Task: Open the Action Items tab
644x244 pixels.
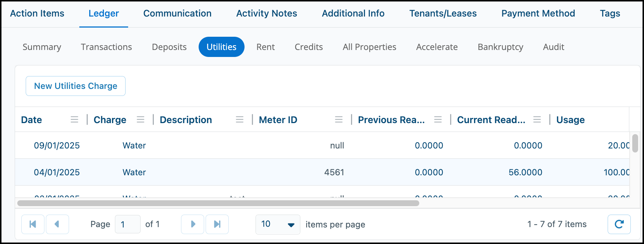Action: [37, 14]
